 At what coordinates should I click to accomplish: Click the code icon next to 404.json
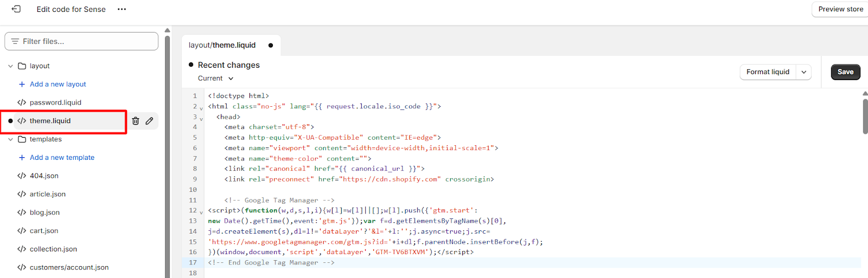[x=22, y=176]
